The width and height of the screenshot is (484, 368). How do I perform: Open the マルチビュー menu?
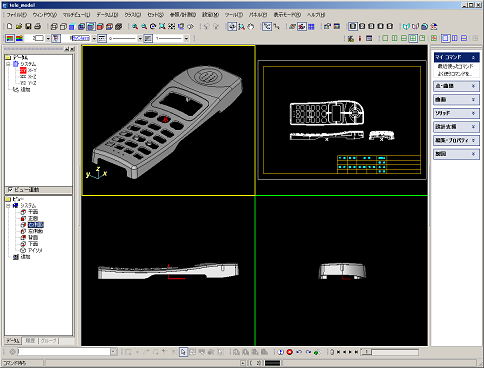76,15
